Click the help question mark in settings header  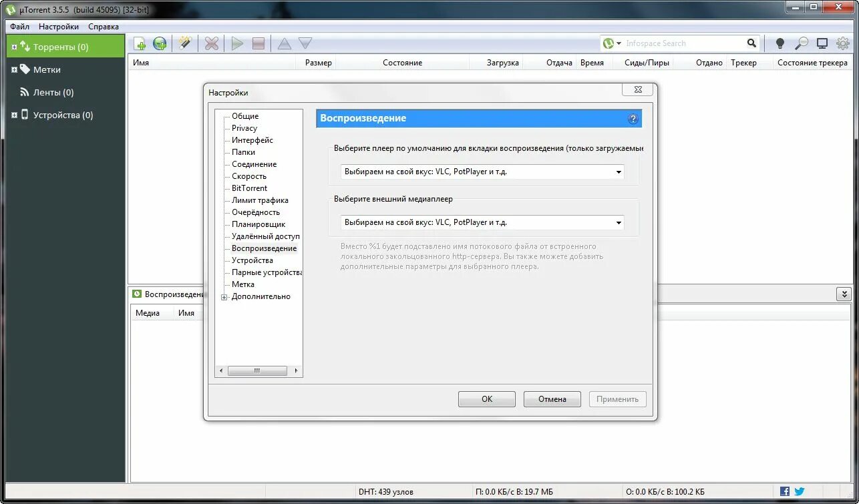click(633, 119)
